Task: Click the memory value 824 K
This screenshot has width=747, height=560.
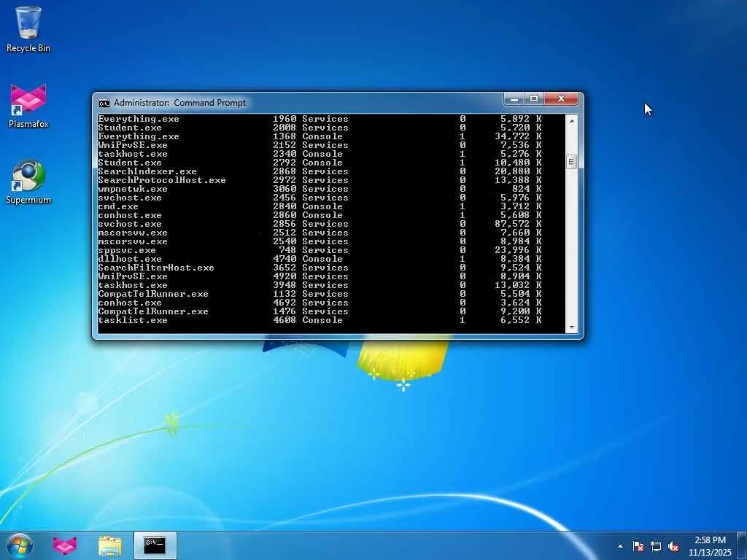Action: (527, 189)
